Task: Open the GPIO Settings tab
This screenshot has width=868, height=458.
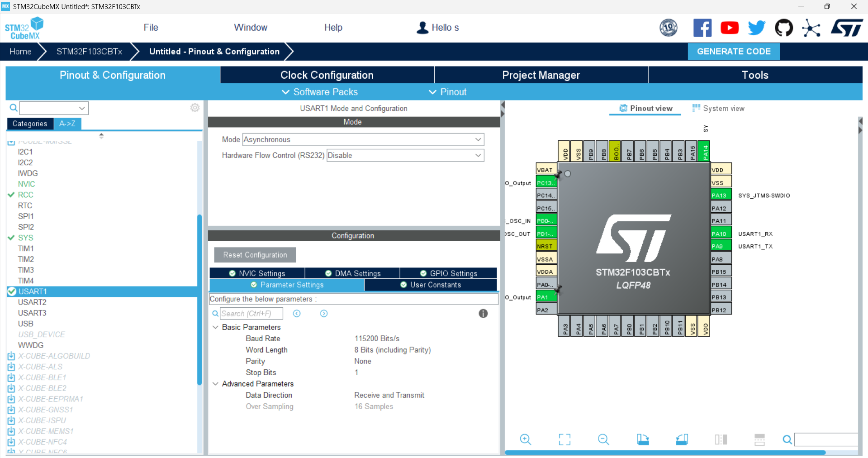Action: click(x=448, y=273)
